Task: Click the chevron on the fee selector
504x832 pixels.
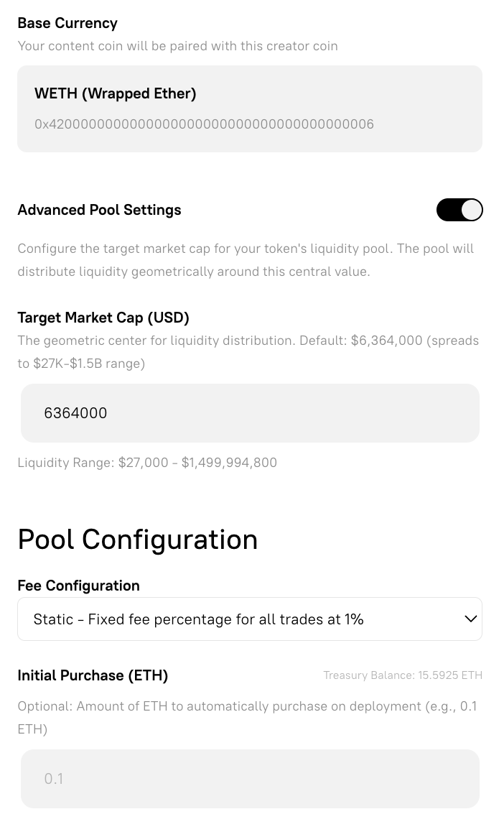Action: [471, 619]
